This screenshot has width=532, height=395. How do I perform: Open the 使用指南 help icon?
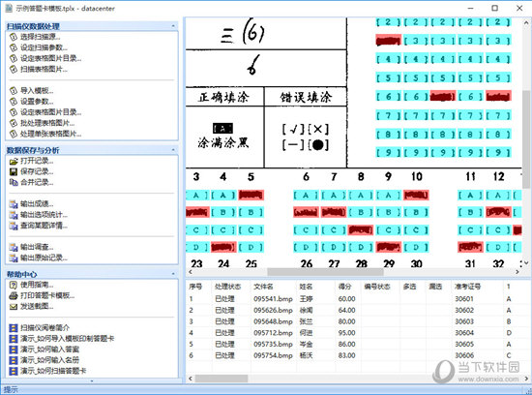pyautogui.click(x=13, y=285)
